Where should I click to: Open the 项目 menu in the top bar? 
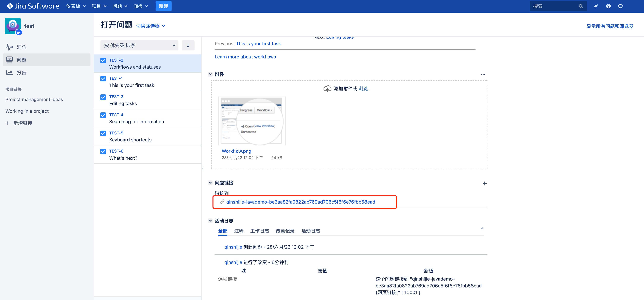99,6
